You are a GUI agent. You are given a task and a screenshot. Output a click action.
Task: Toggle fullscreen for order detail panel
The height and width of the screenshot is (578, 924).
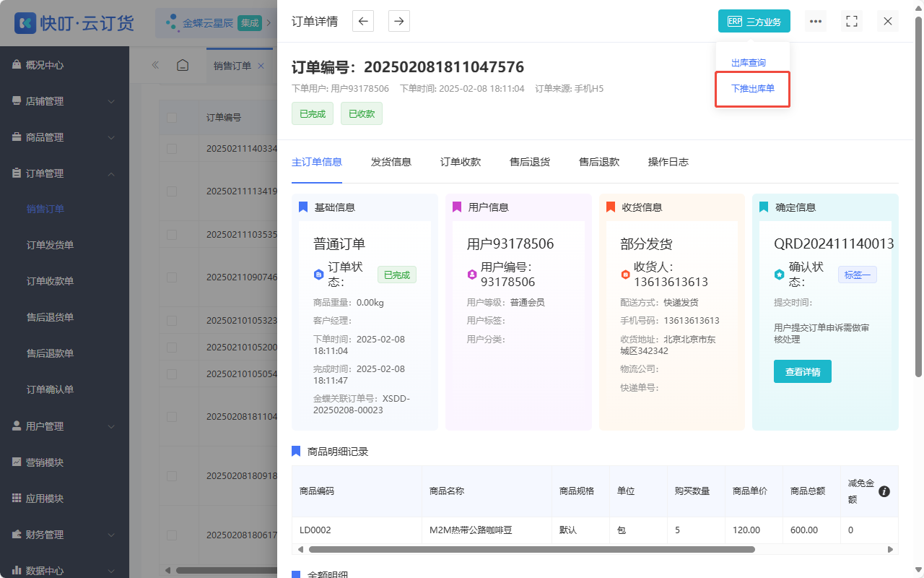click(x=852, y=21)
